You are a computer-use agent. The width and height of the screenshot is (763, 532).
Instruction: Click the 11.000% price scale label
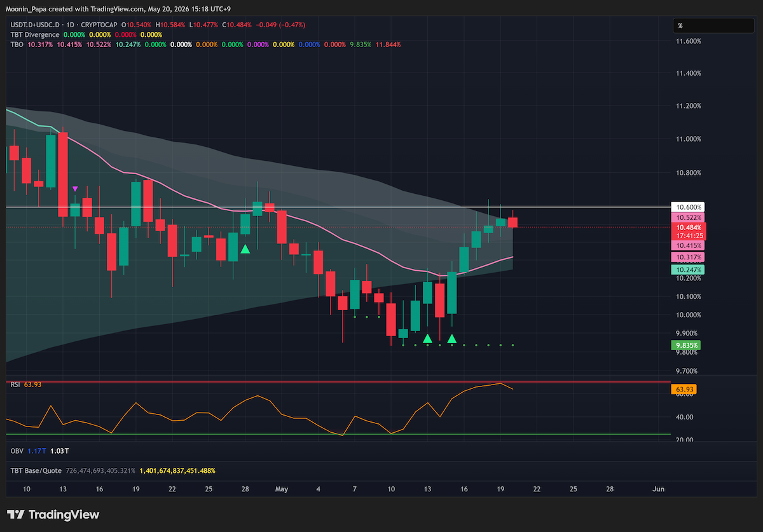tap(689, 139)
